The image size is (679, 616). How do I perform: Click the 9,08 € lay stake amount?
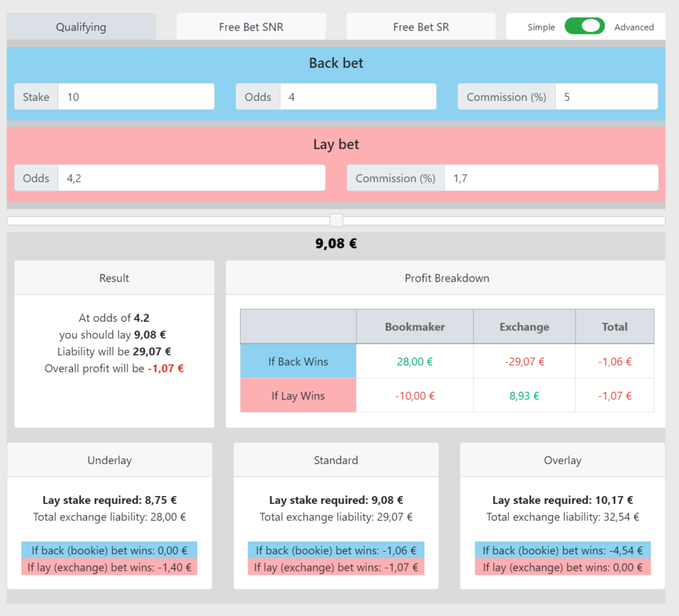tap(336, 243)
